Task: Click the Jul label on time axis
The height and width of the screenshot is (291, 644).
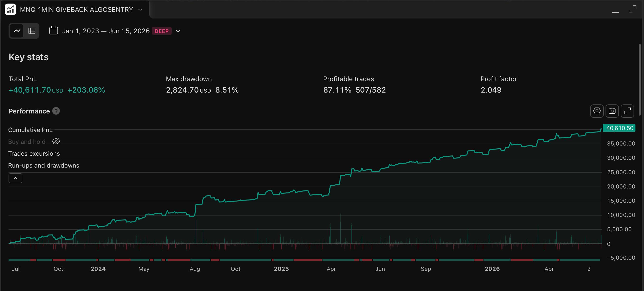Action: pos(16,269)
